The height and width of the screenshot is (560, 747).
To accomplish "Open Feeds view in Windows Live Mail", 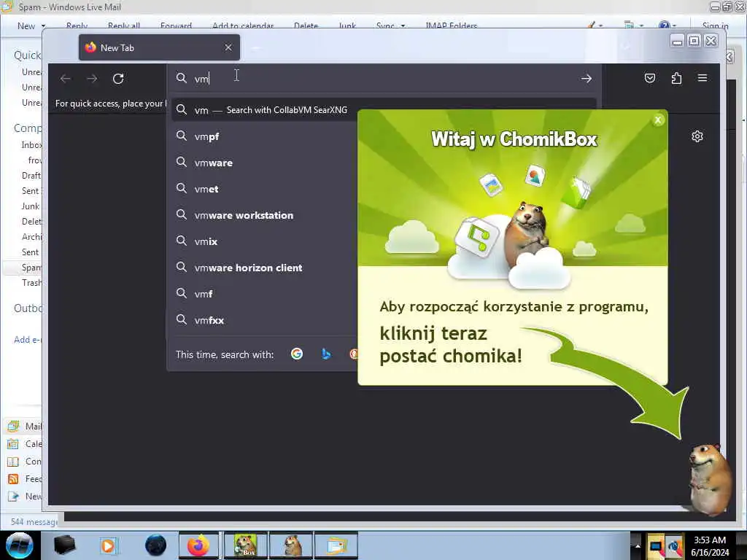I will click(x=25, y=478).
